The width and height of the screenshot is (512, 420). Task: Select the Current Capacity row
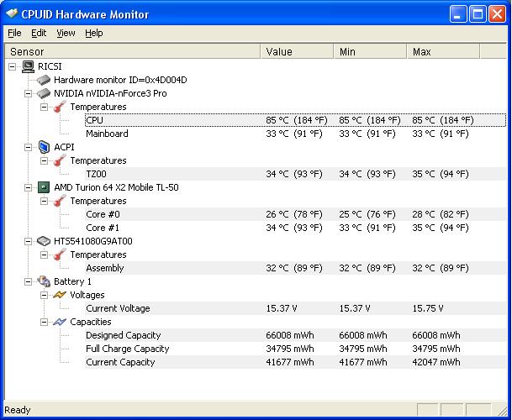[295, 362]
